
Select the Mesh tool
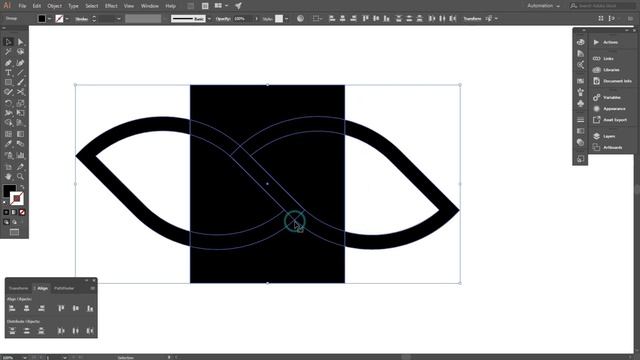(8, 134)
